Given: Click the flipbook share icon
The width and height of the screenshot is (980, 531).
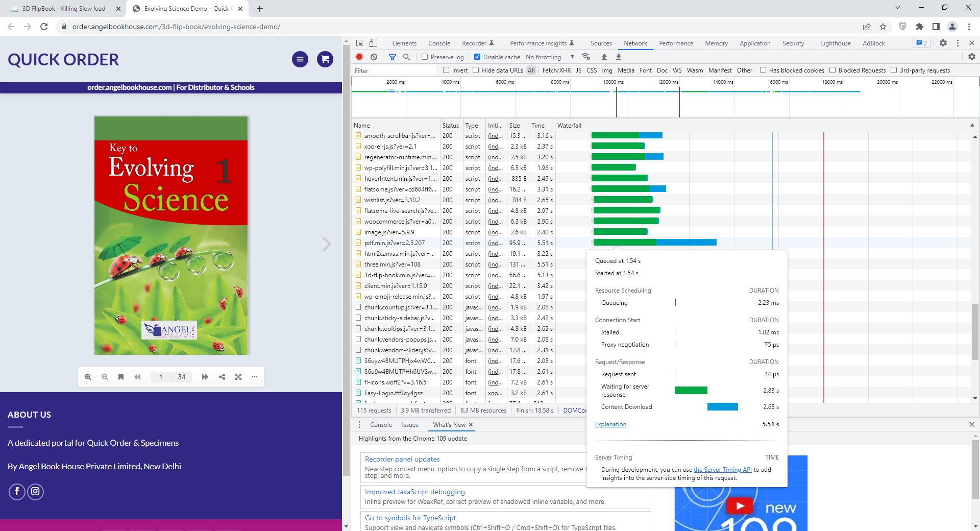Looking at the screenshot, I should 222,377.
